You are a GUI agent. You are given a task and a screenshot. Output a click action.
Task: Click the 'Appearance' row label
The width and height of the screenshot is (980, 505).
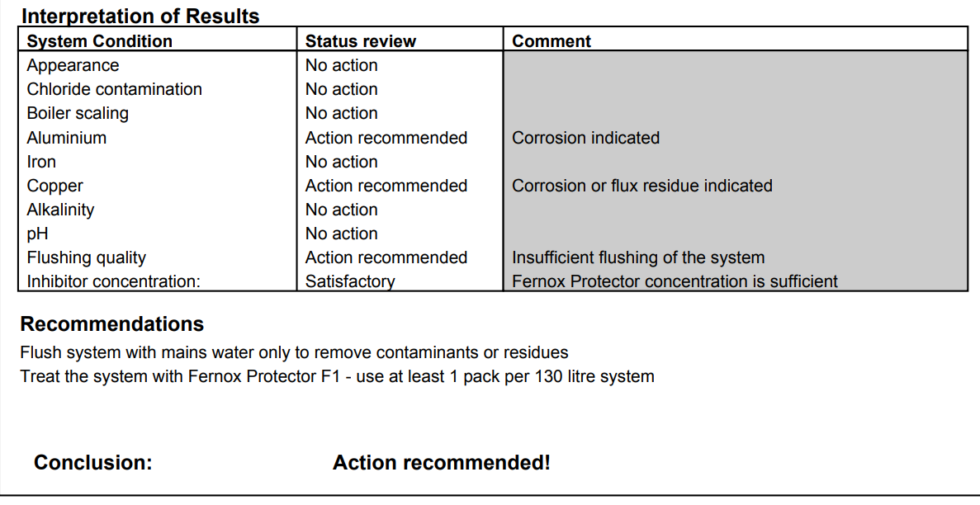click(x=73, y=65)
